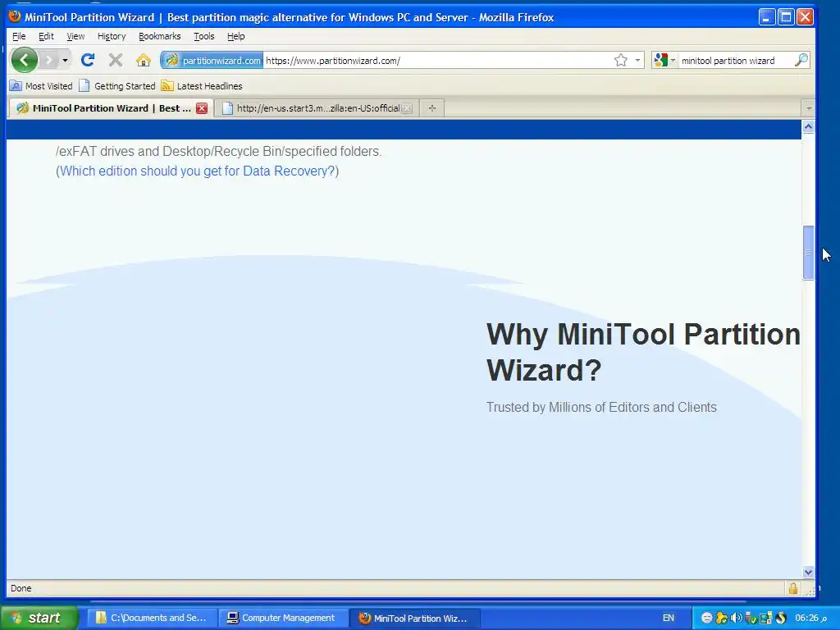840x630 pixels.
Task: Open the Edit menu
Action: 46,36
